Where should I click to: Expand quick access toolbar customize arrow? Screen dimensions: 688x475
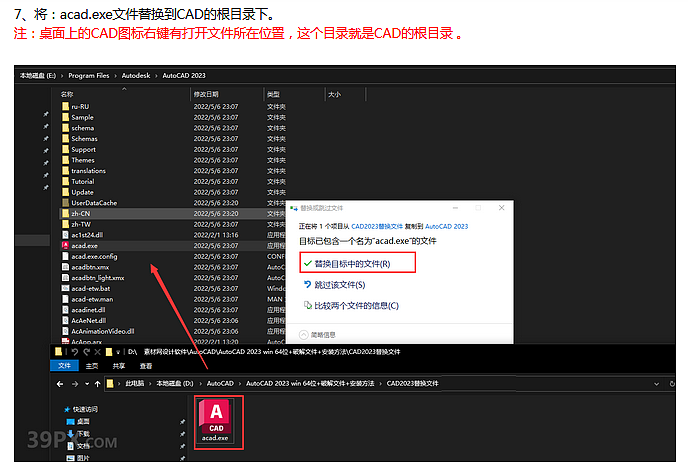(118, 352)
